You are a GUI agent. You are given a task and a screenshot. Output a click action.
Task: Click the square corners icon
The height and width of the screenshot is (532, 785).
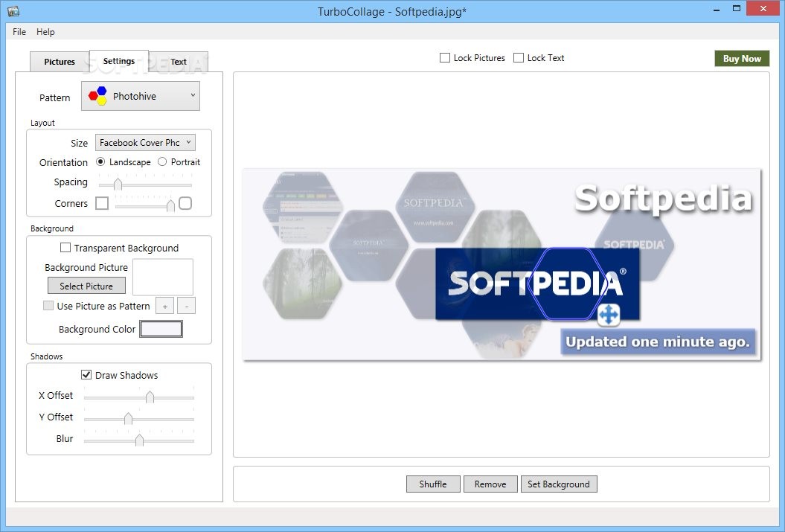[x=102, y=203]
